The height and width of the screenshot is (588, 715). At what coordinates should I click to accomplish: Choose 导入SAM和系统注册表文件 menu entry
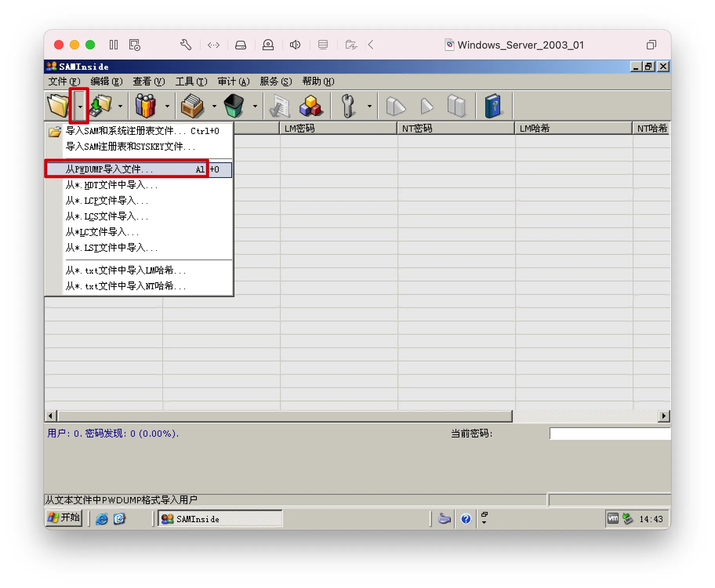(139, 131)
